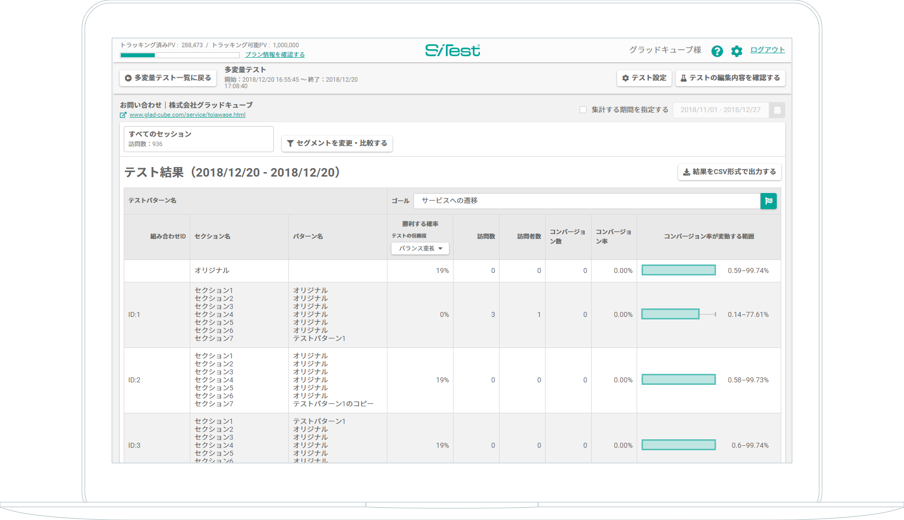This screenshot has height=520, width=904.
Task: Open the calendar icon beside the date range
Action: click(x=777, y=110)
